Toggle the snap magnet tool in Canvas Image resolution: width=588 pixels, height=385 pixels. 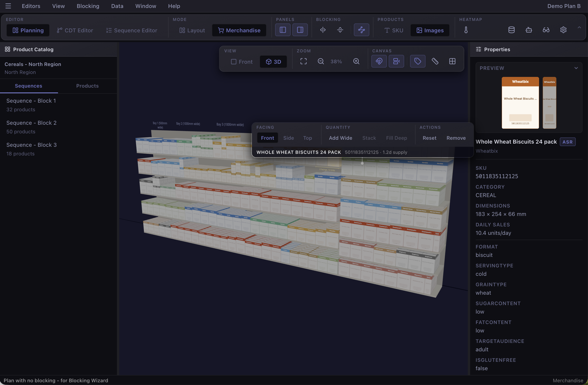pos(379,61)
